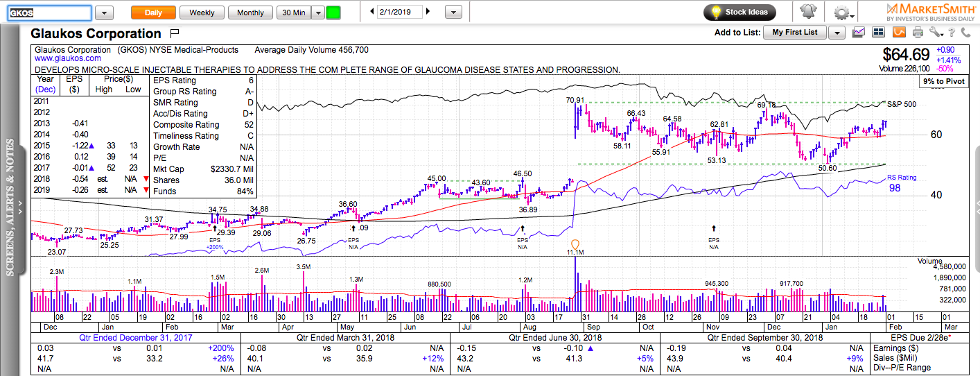Advance to next date with right arrow

428,12
